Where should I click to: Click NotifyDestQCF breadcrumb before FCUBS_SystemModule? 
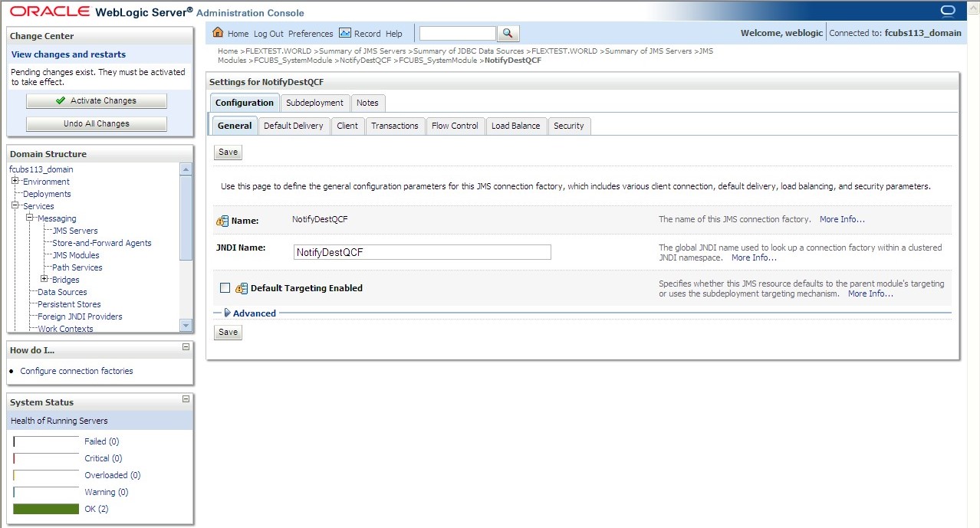click(x=366, y=60)
